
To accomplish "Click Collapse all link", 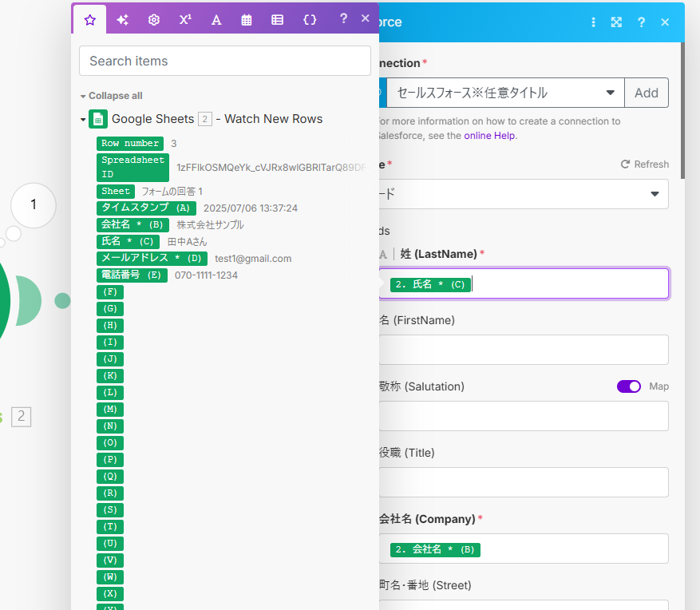I will click(112, 96).
